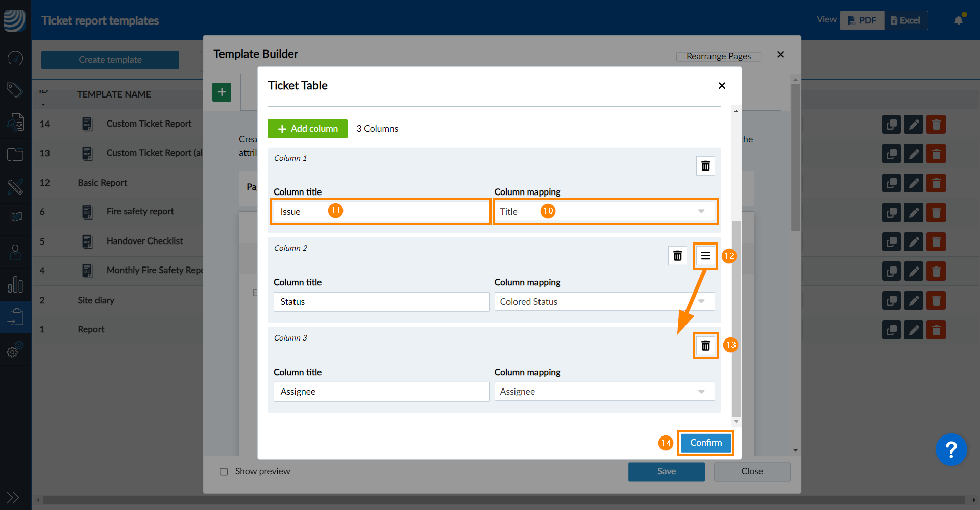The width and height of the screenshot is (980, 510).
Task: Open the notifications bell icon
Action: click(x=959, y=20)
